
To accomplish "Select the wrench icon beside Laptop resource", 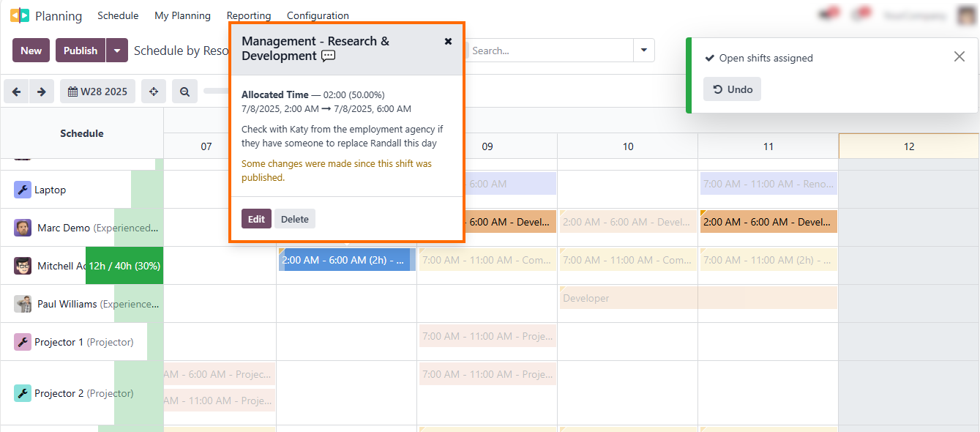I will coord(23,190).
